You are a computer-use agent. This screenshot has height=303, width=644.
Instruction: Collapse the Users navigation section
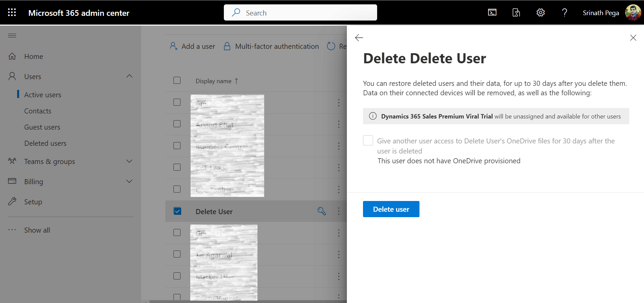(x=129, y=76)
